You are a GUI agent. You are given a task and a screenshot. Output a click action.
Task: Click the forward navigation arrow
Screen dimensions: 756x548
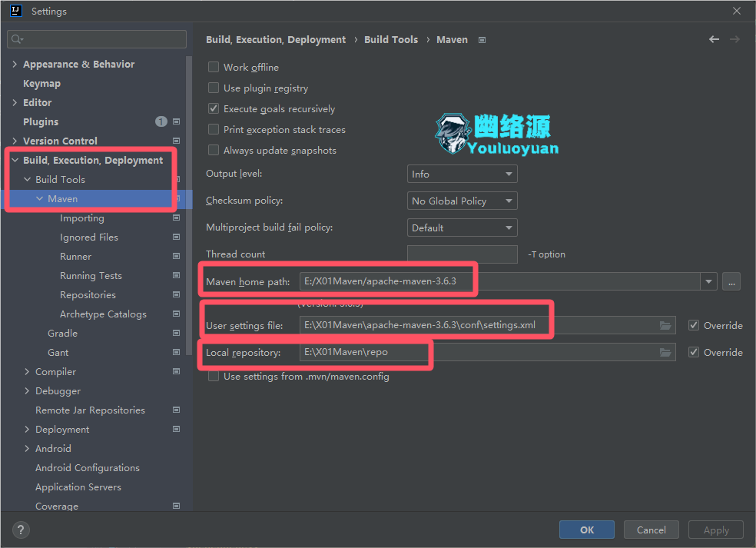tap(734, 39)
